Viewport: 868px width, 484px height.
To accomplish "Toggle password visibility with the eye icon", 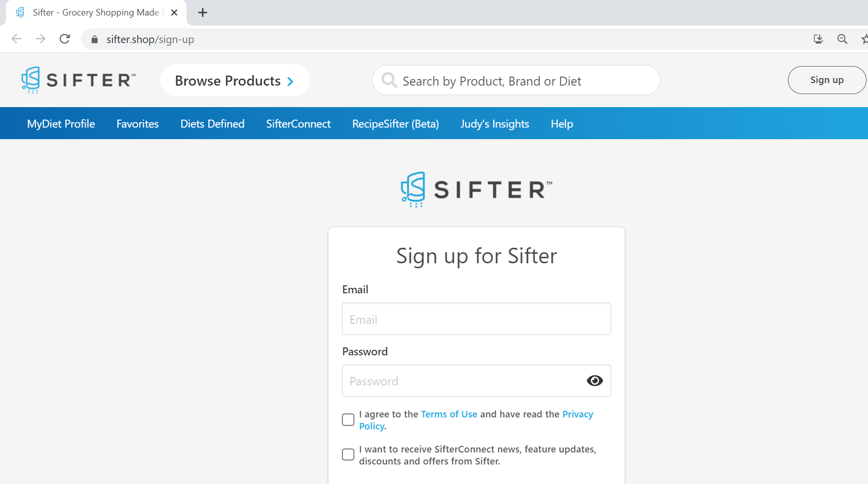I will point(595,381).
